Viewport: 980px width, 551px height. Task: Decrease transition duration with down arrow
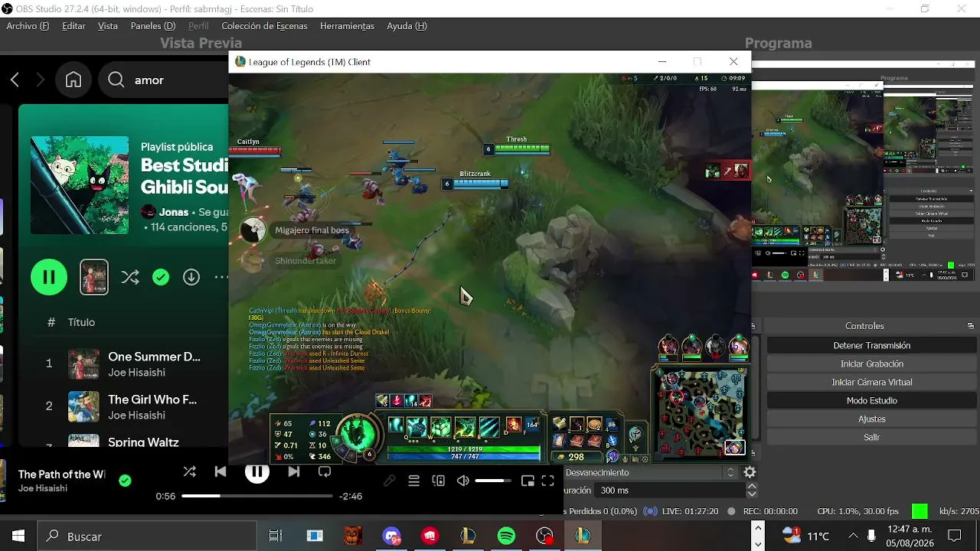click(x=752, y=494)
